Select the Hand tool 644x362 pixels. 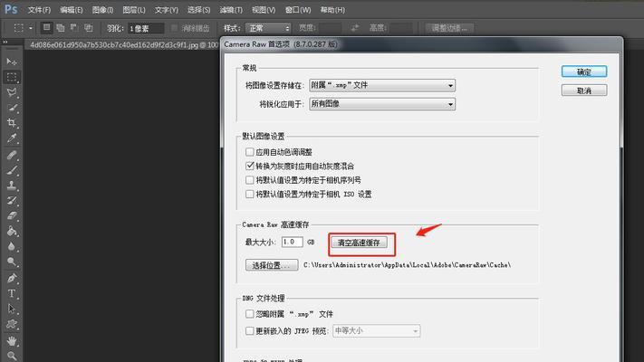click(x=12, y=340)
